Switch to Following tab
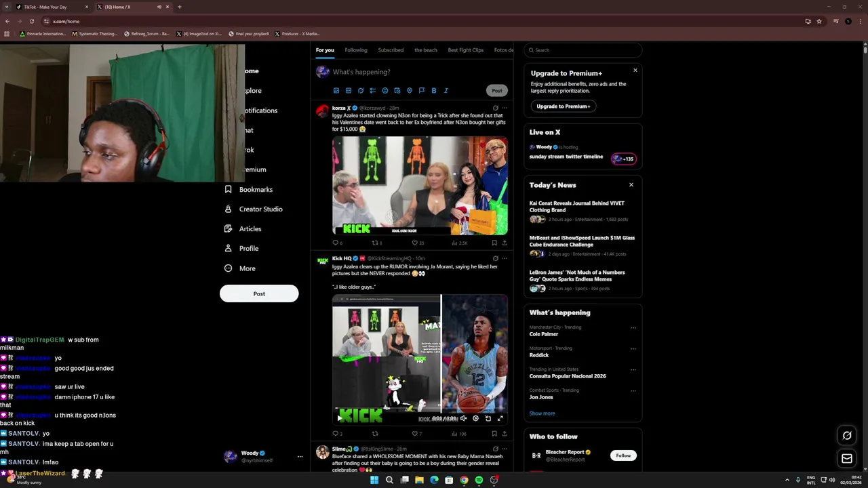868x488 pixels. pyautogui.click(x=356, y=50)
